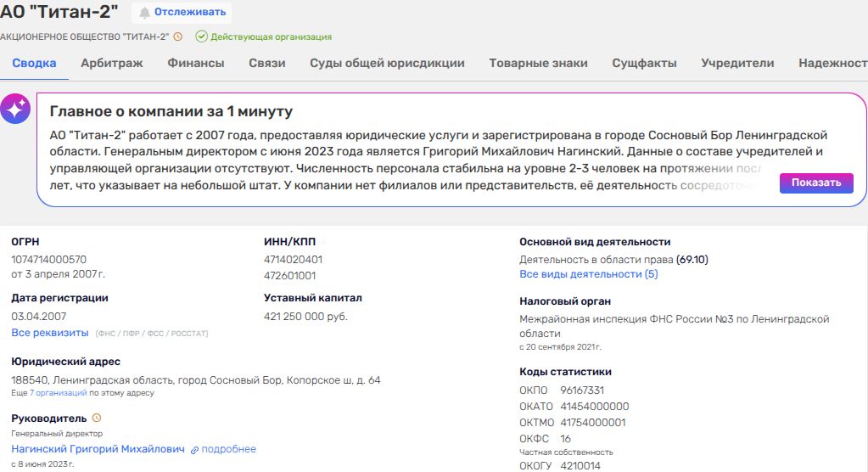This screenshot has width=868, height=472.
Task: Go to Суды общей юрисдикции tab
Action: coord(387,63)
